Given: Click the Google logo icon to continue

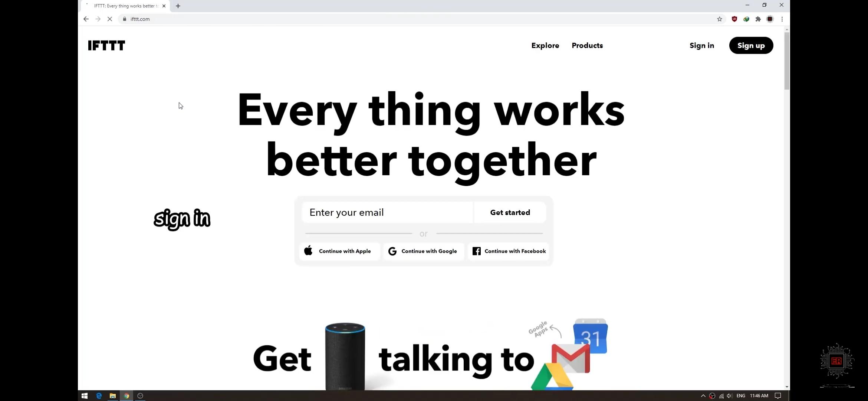Looking at the screenshot, I should pos(392,251).
